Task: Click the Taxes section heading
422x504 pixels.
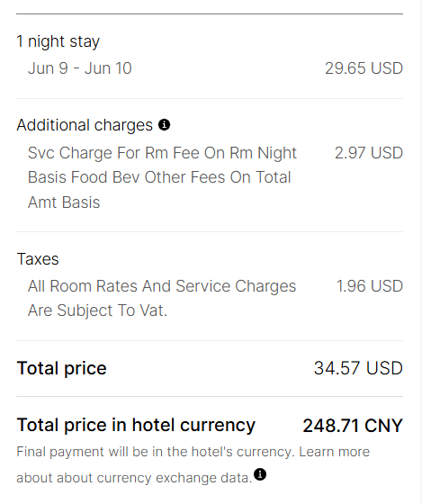Action: click(38, 259)
